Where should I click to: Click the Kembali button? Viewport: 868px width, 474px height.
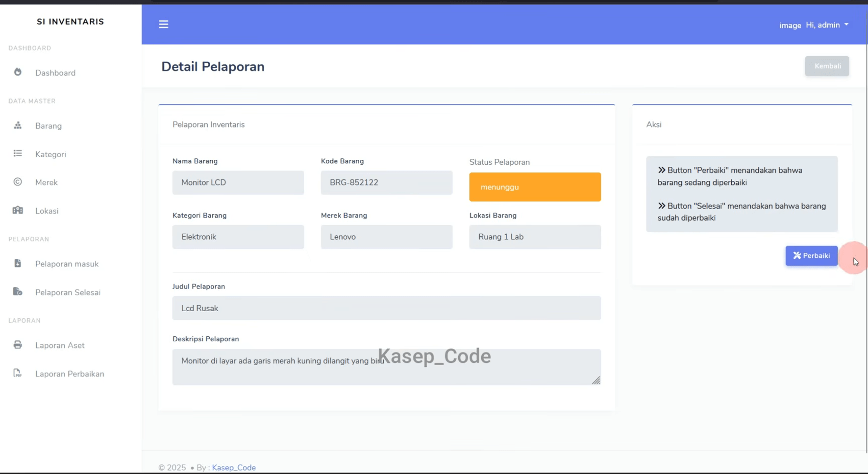point(827,66)
